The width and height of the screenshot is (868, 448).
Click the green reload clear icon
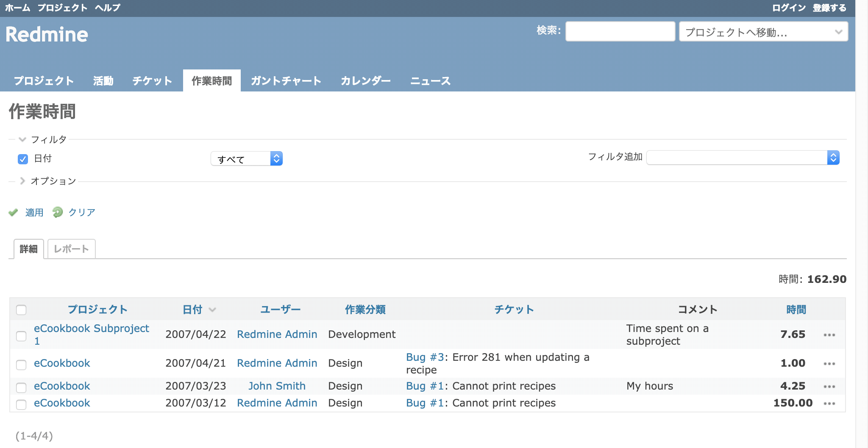(57, 212)
